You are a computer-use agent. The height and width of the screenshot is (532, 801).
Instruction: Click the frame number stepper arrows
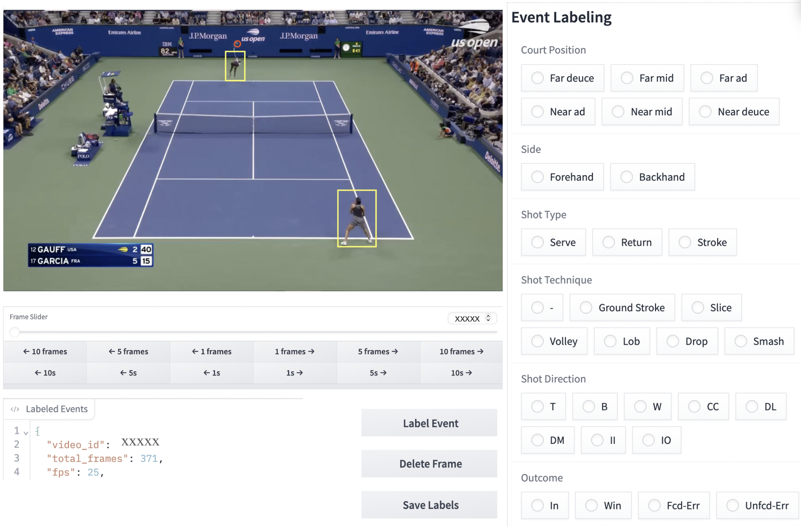point(488,318)
